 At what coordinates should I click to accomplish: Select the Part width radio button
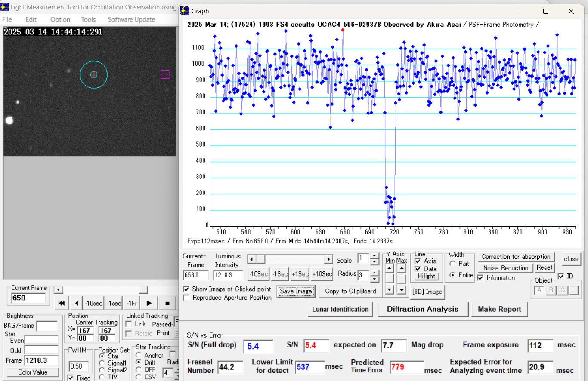[x=452, y=264]
